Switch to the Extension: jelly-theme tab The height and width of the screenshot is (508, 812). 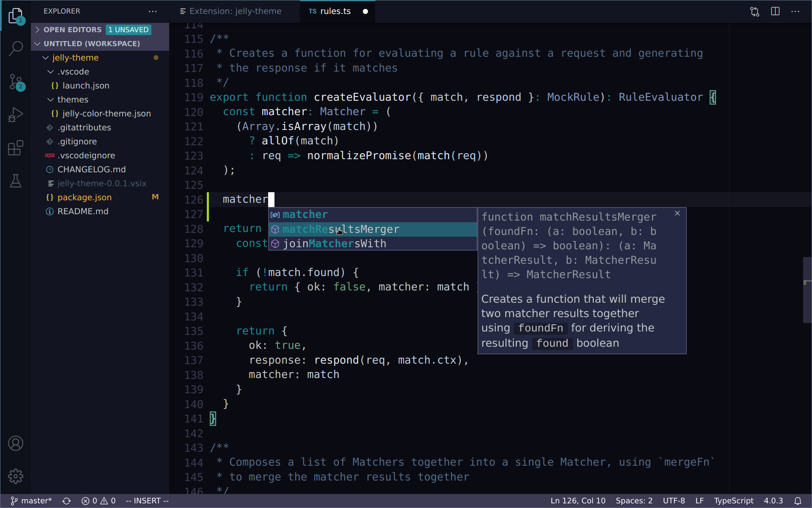click(x=235, y=11)
